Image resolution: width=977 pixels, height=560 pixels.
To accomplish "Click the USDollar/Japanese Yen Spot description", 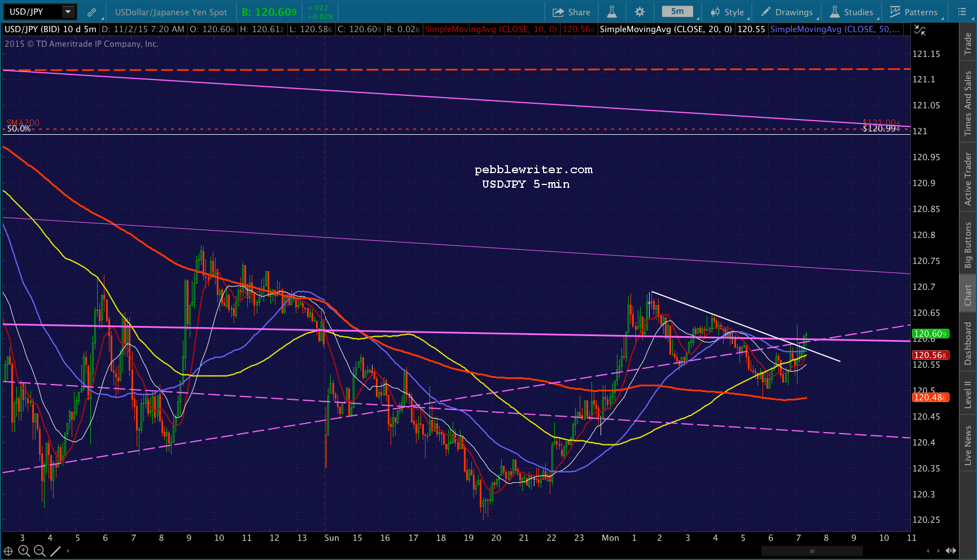I will pyautogui.click(x=171, y=12).
